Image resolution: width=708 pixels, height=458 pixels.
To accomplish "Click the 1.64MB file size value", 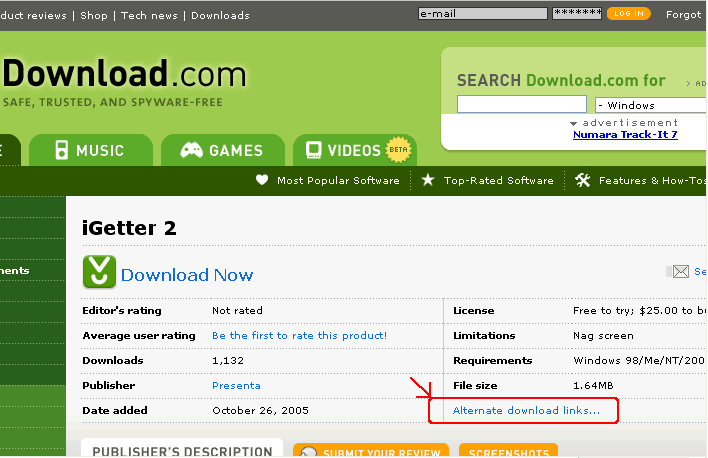I will click(593, 385).
